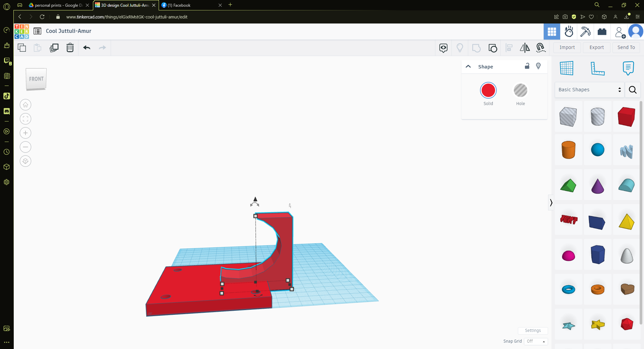Reload the page in the browser
Viewport: 644px width, 349px height.
(x=42, y=17)
